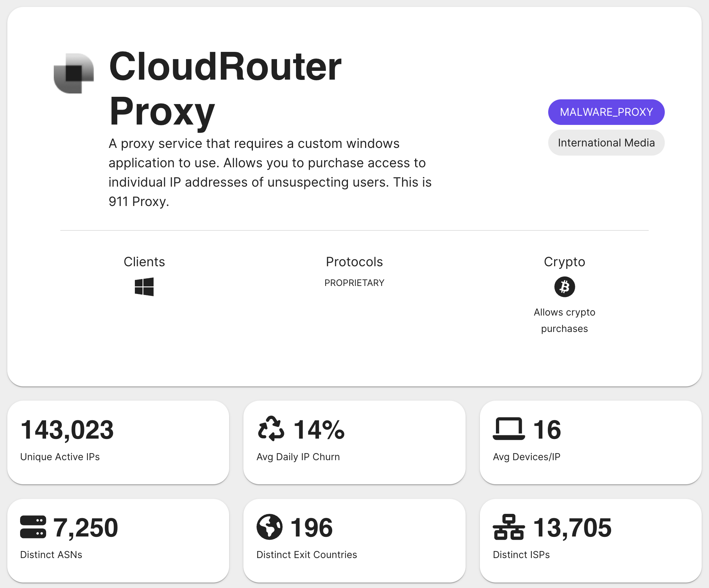Click the Allows crypto purchases text
This screenshot has height=588, width=709.
[x=564, y=320]
